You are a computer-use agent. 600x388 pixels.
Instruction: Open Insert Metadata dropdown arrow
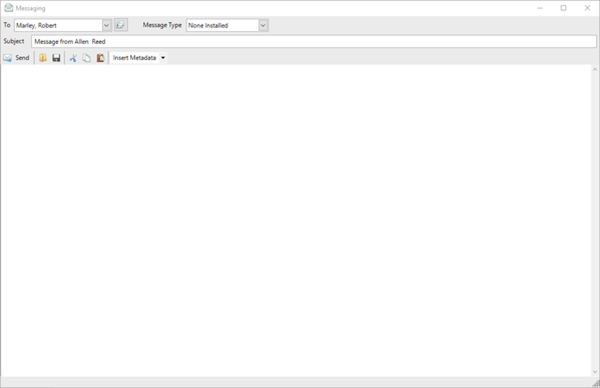point(163,58)
